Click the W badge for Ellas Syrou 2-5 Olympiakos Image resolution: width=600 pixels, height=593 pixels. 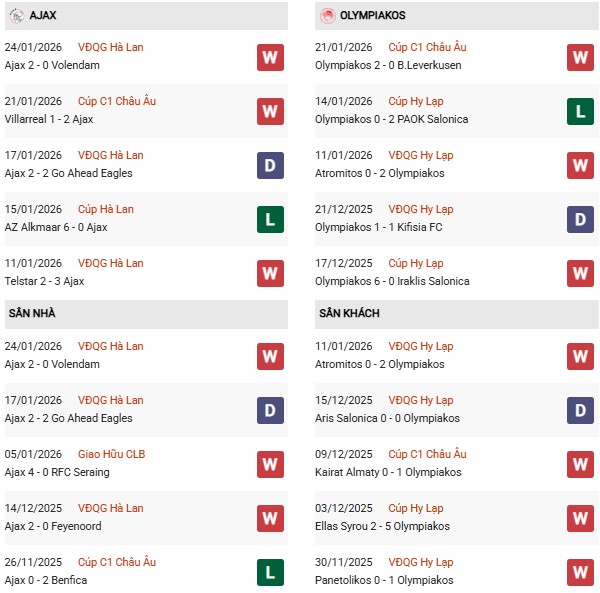tap(581, 518)
